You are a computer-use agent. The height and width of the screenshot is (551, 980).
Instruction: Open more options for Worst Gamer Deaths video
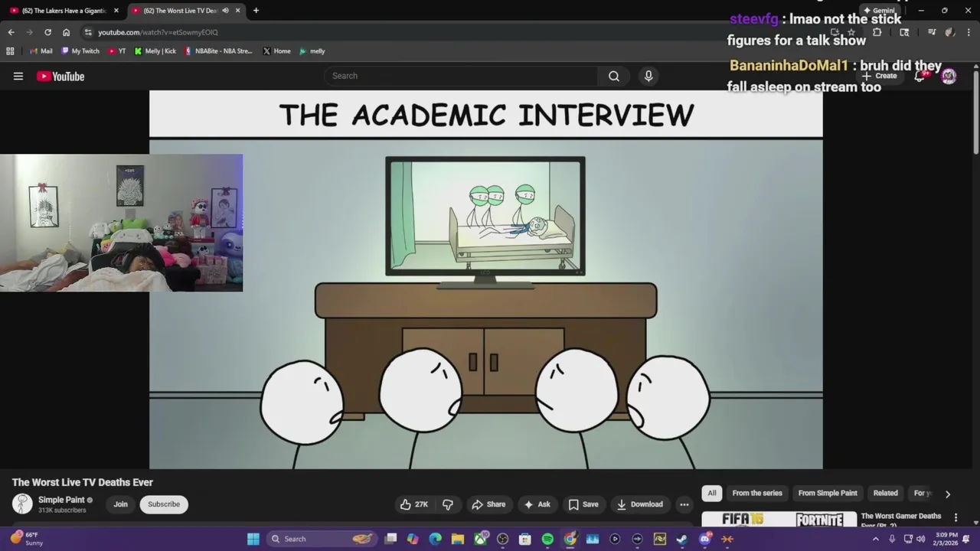955,518
